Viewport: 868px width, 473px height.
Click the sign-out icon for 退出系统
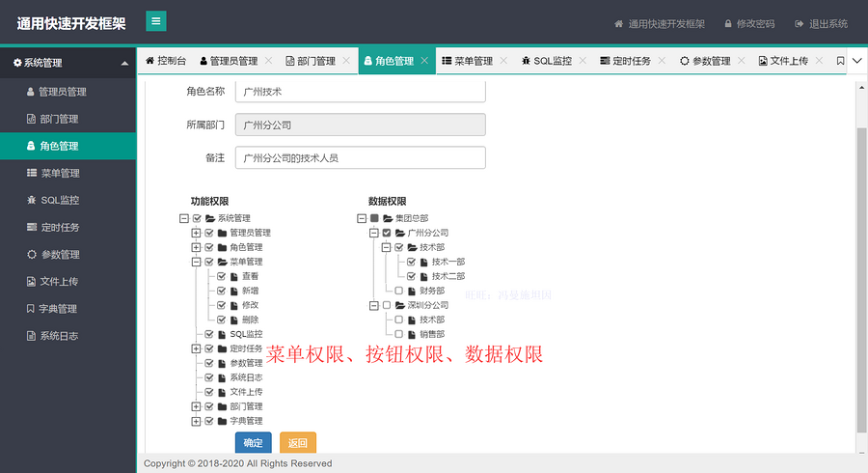[799, 24]
